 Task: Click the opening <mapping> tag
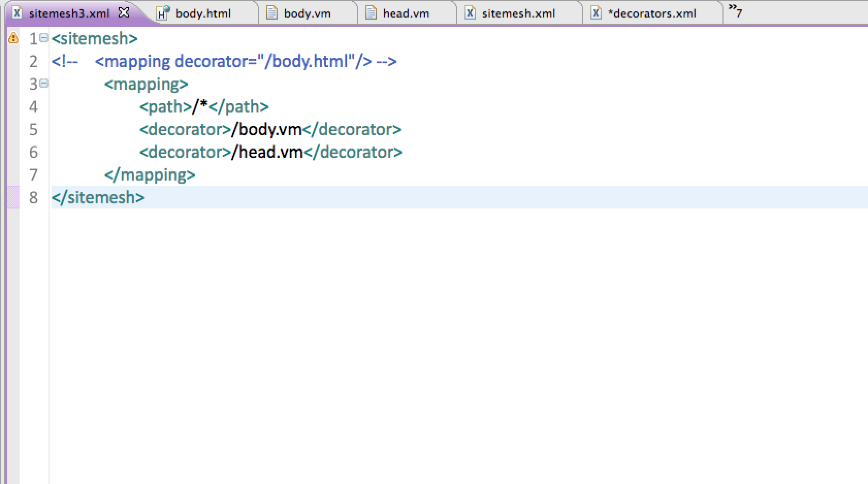146,84
